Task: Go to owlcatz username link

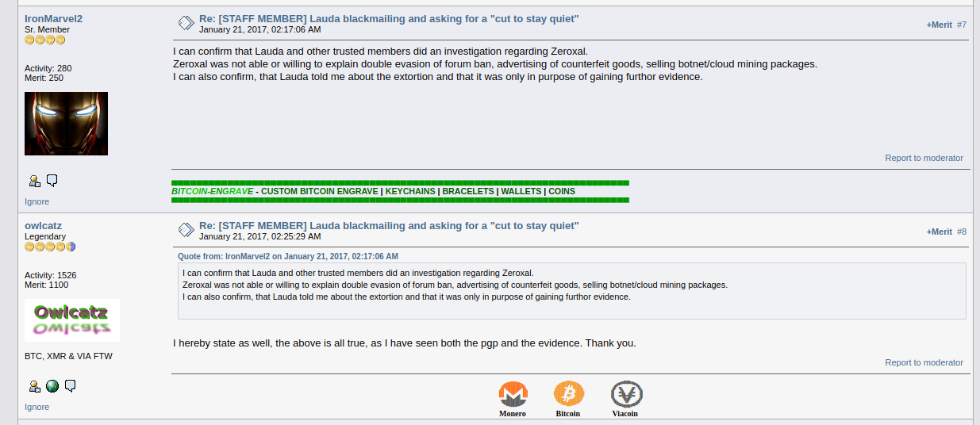Action: [43, 225]
